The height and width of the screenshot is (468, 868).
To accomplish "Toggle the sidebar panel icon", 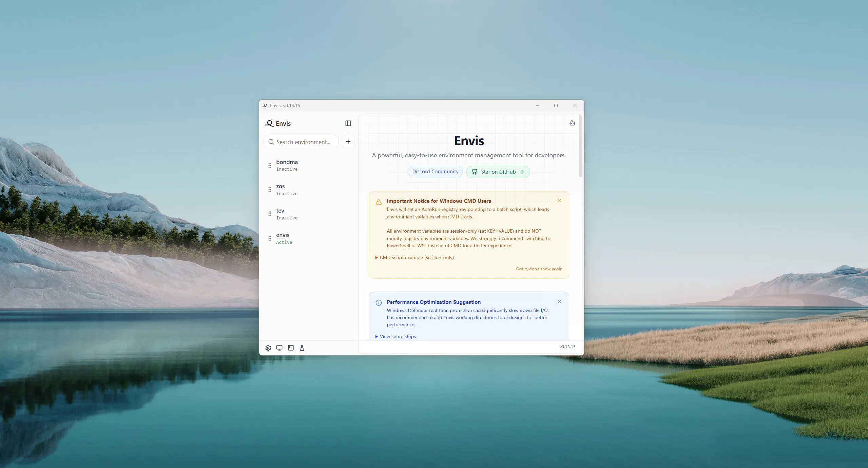I will 348,123.
